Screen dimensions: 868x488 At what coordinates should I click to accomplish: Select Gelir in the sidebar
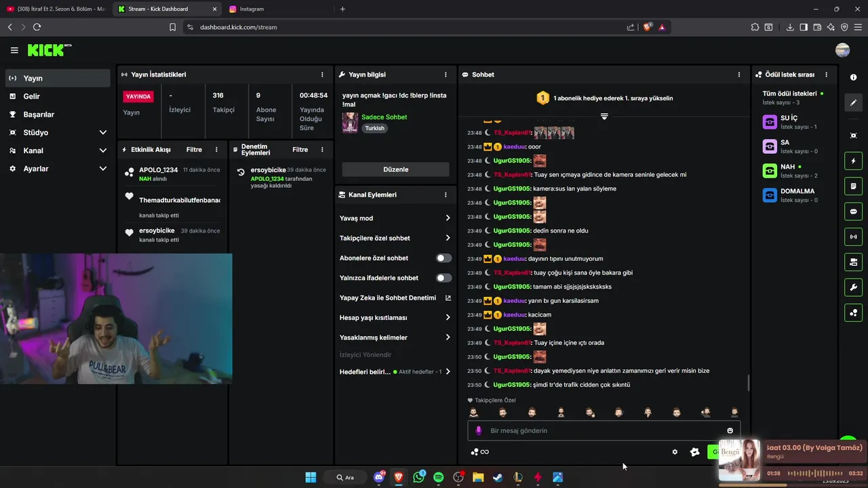point(58,96)
